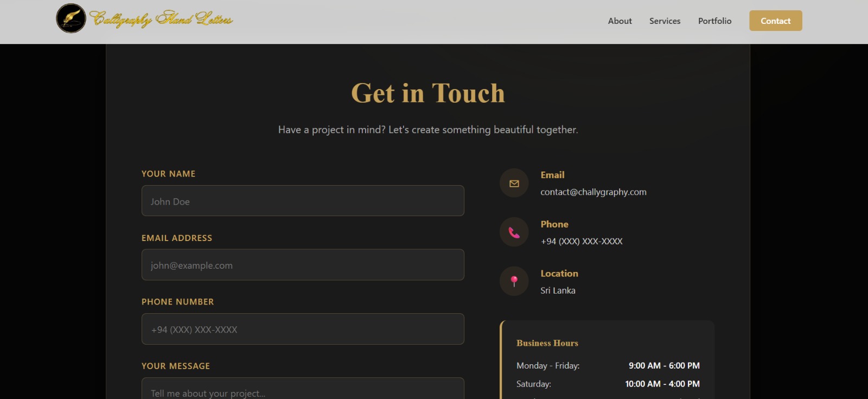Open the About nav link
This screenshot has width=868, height=399.
point(620,21)
